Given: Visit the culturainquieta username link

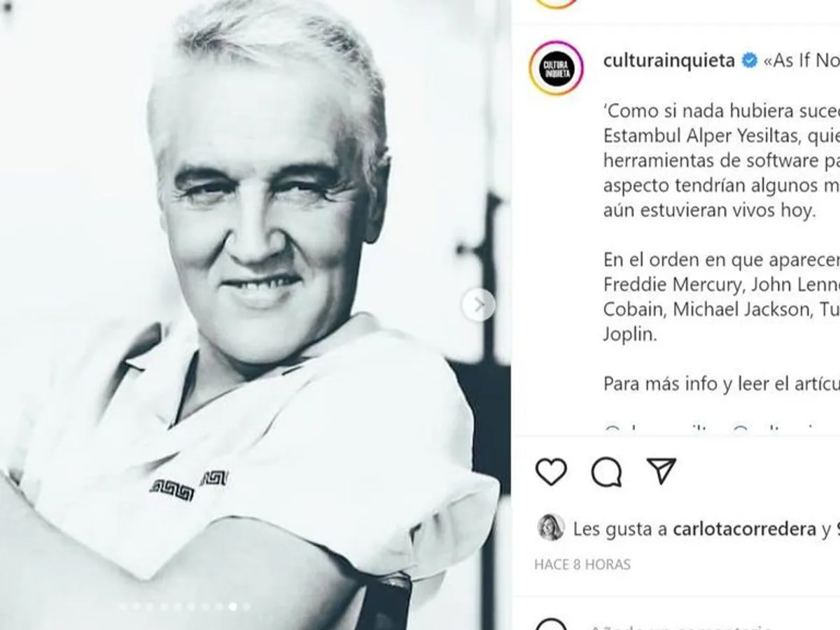Looking at the screenshot, I should pos(668,61).
